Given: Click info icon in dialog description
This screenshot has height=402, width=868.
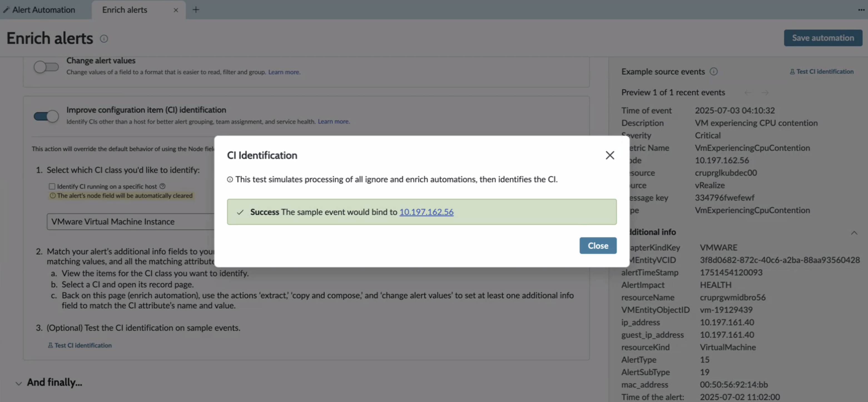Looking at the screenshot, I should pos(230,179).
